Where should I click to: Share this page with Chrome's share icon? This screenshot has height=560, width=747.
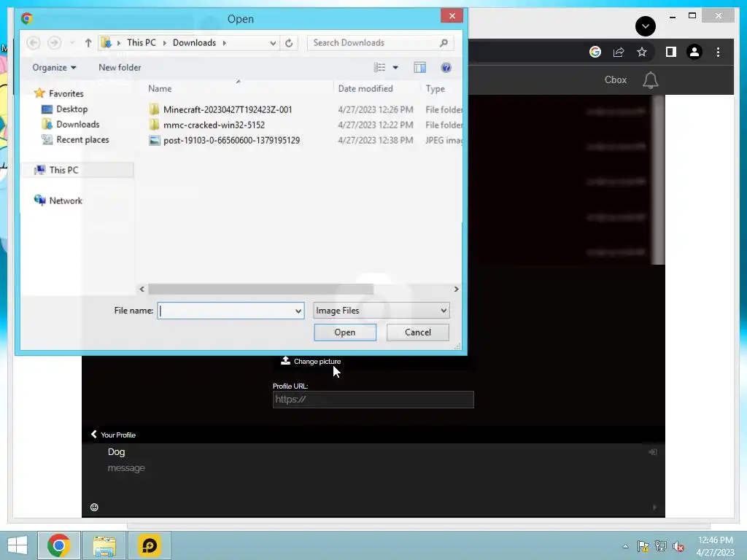pyautogui.click(x=619, y=52)
